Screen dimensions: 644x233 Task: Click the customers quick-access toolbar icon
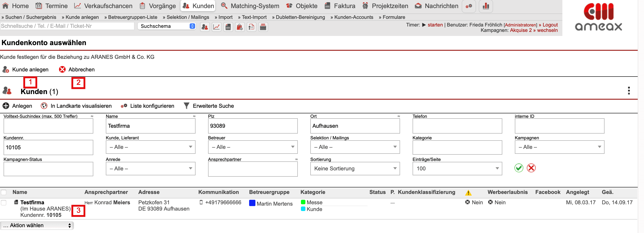pos(205,27)
